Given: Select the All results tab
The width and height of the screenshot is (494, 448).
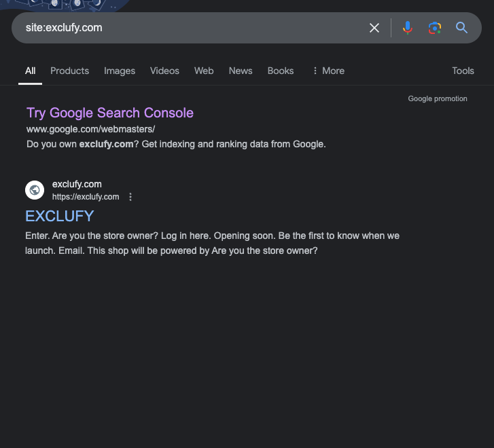Looking at the screenshot, I should coord(31,71).
